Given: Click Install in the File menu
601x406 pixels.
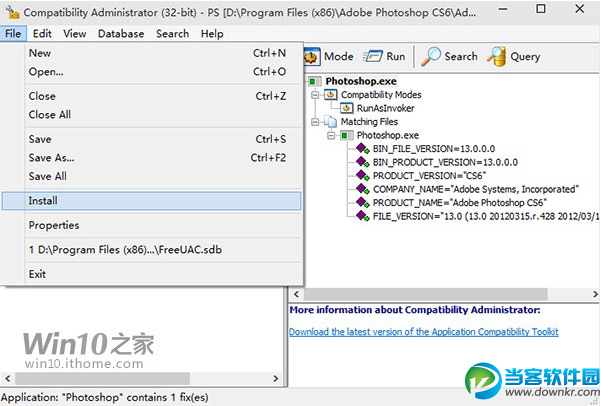Looking at the screenshot, I should pos(151,201).
